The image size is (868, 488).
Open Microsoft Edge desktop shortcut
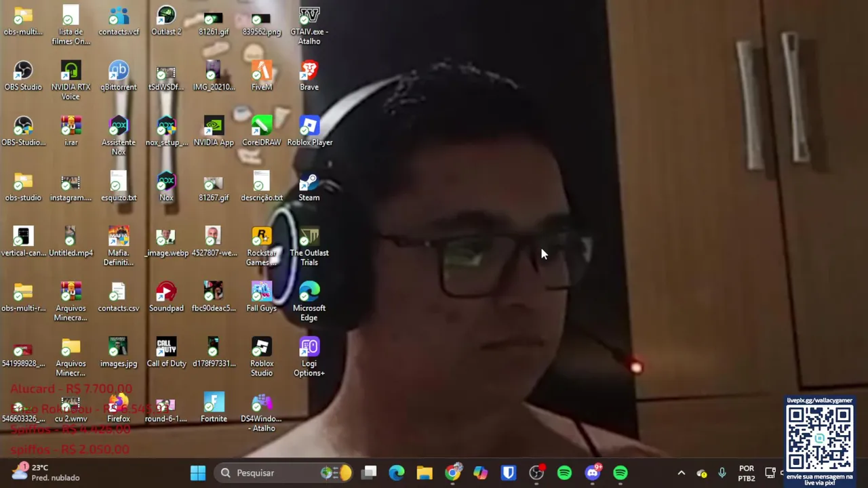[309, 302]
